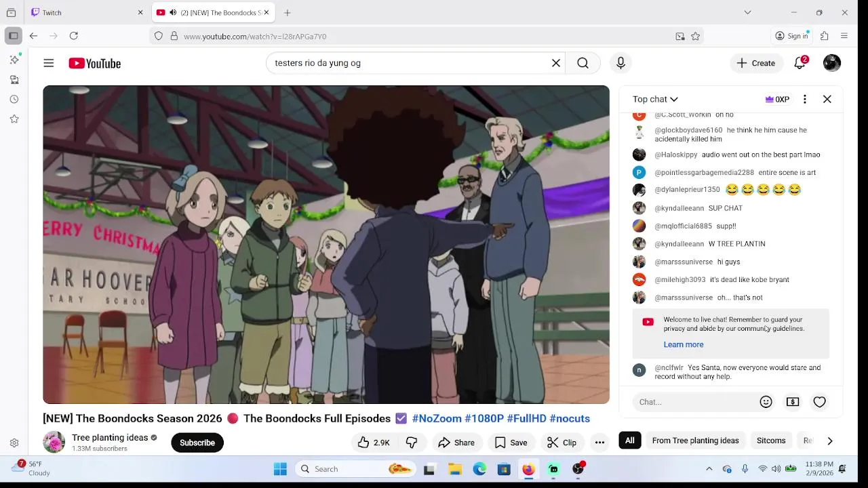Click the YouTube search magnifier button
Viewport: 868px width, 488px height.
coord(583,63)
